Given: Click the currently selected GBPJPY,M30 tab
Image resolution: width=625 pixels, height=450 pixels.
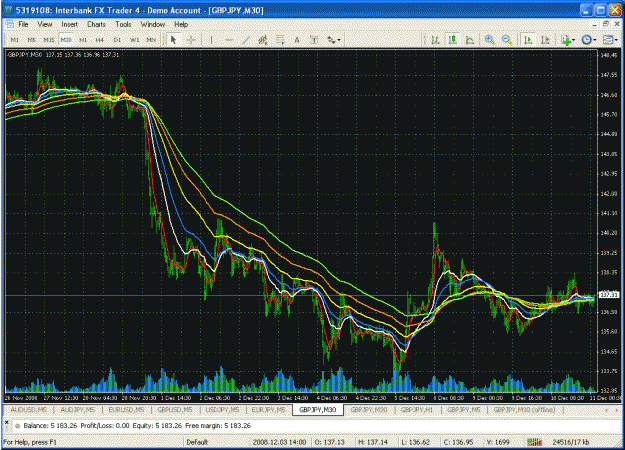Looking at the screenshot, I should pos(318,410).
